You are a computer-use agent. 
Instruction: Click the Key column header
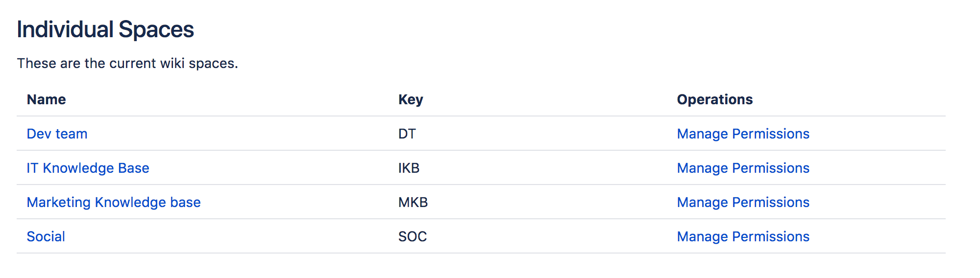pyautogui.click(x=411, y=99)
